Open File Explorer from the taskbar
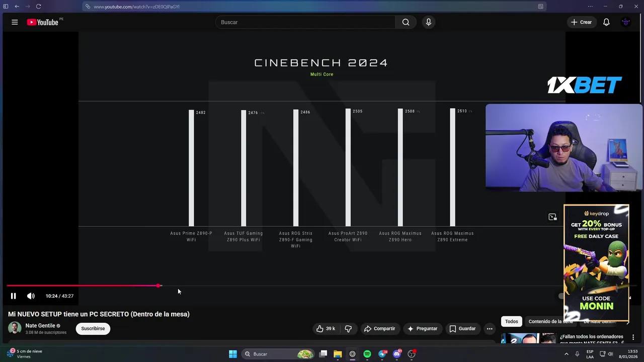 [x=338, y=354]
